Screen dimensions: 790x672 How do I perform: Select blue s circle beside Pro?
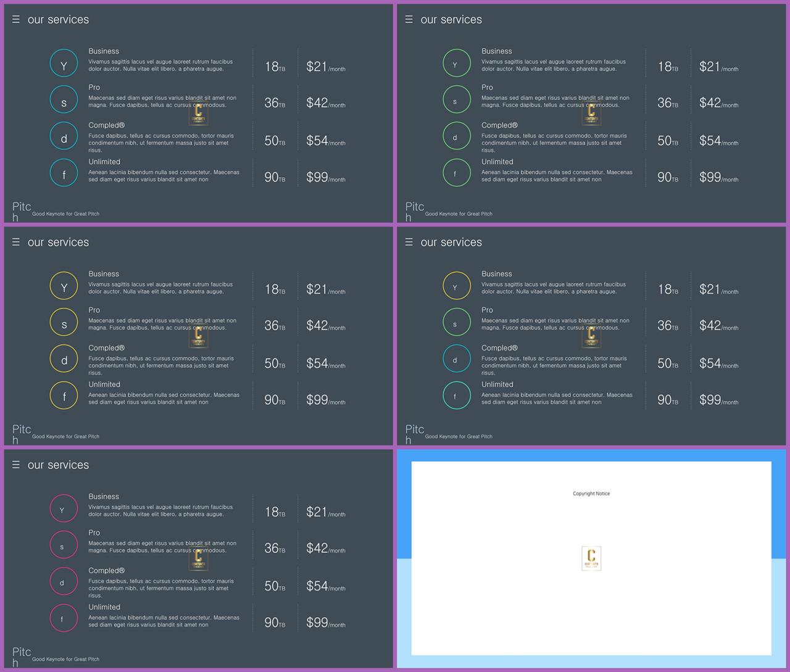64,99
